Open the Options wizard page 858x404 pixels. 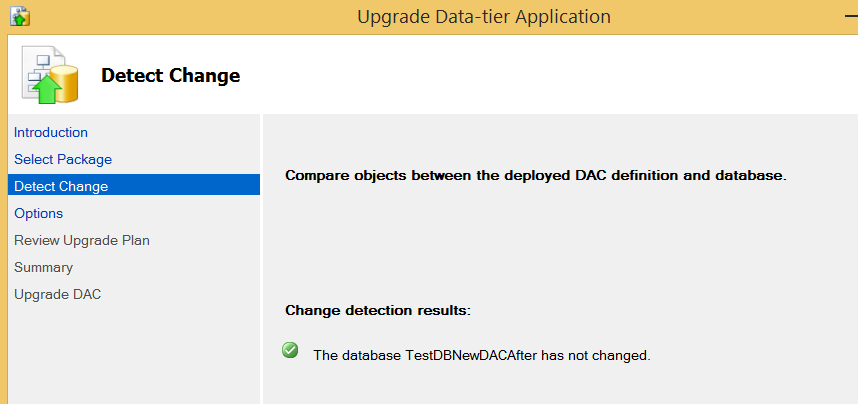click(x=38, y=213)
